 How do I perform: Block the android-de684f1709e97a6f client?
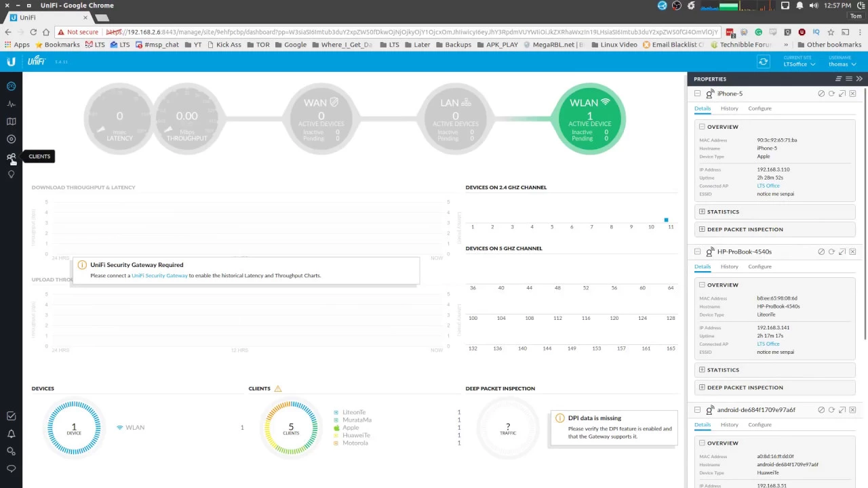821,410
